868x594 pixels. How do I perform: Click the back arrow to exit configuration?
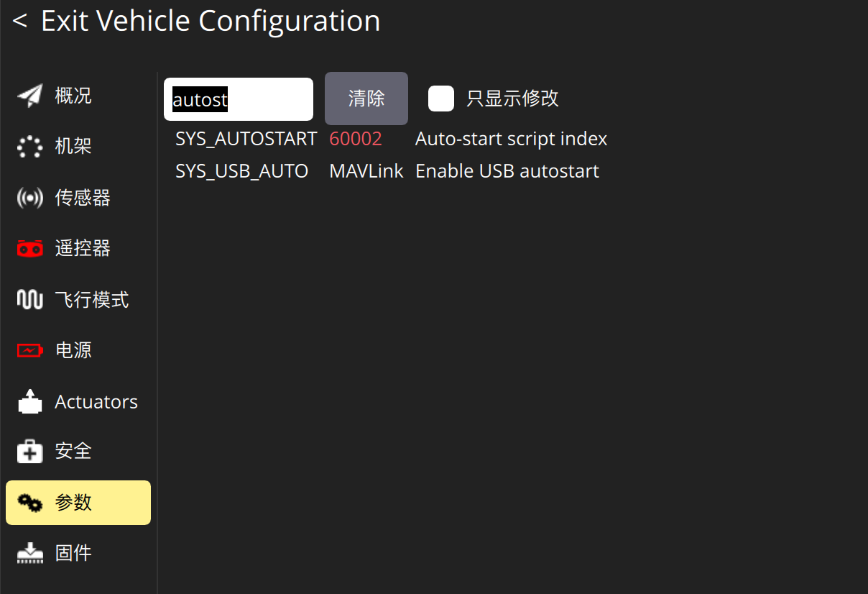click(20, 22)
